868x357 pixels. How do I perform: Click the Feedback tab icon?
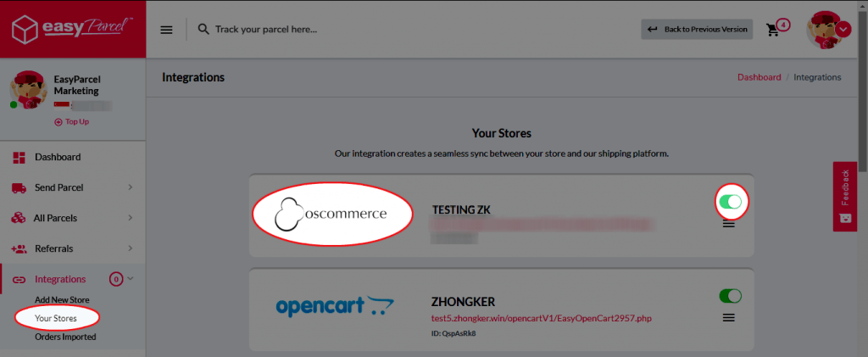click(845, 218)
